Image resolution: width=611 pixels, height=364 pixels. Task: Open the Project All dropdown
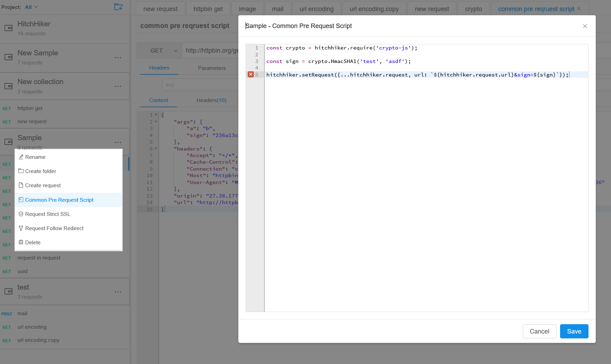click(x=32, y=7)
